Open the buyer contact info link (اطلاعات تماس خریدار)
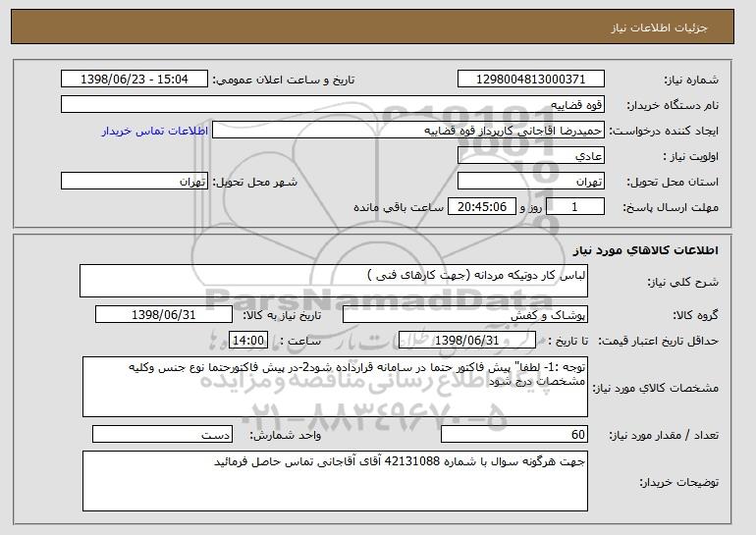This screenshot has width=756, height=535. pyautogui.click(x=155, y=131)
